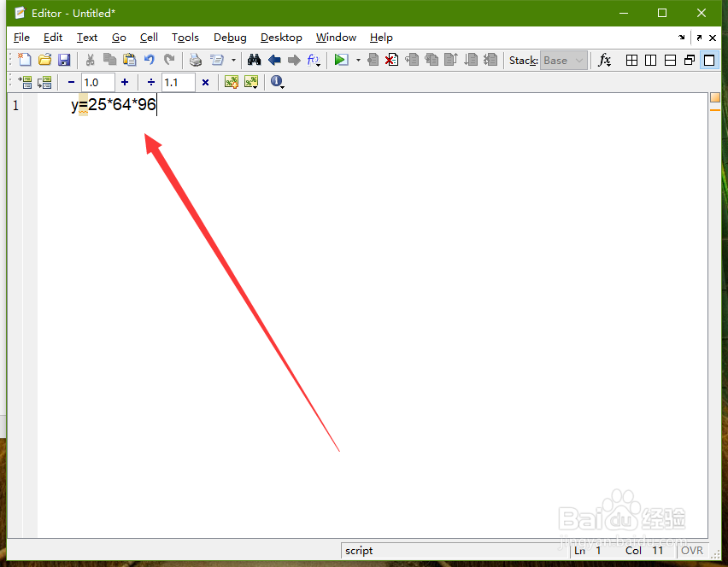The image size is (728, 567).
Task: Undock editor with the up-right arrow
Action: click(x=699, y=38)
